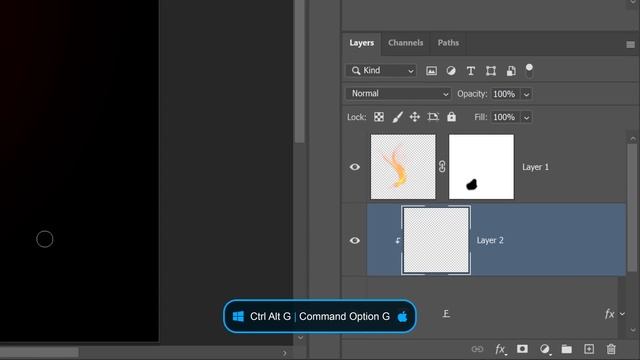The image size is (640, 360).
Task: Lock transparent pixels
Action: (379, 117)
